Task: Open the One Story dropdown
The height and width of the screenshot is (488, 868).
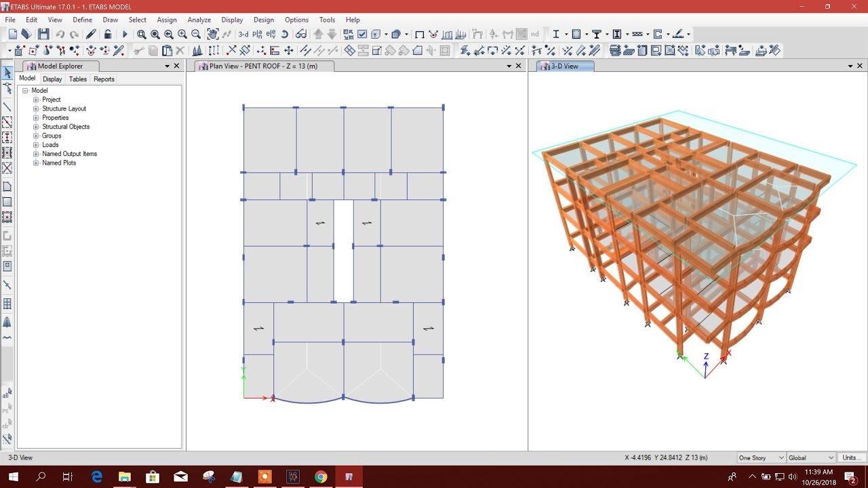Action: 759,457
